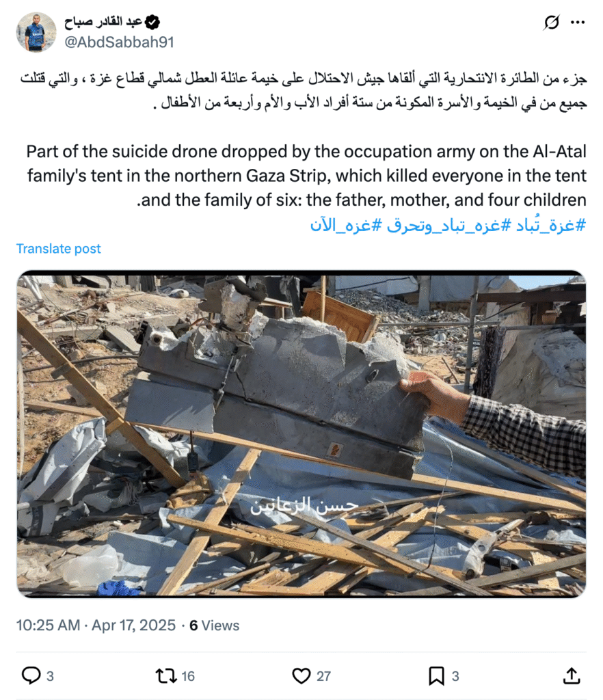Click the repost count 16
Image resolution: width=603 pixels, height=700 pixels.
click(188, 676)
